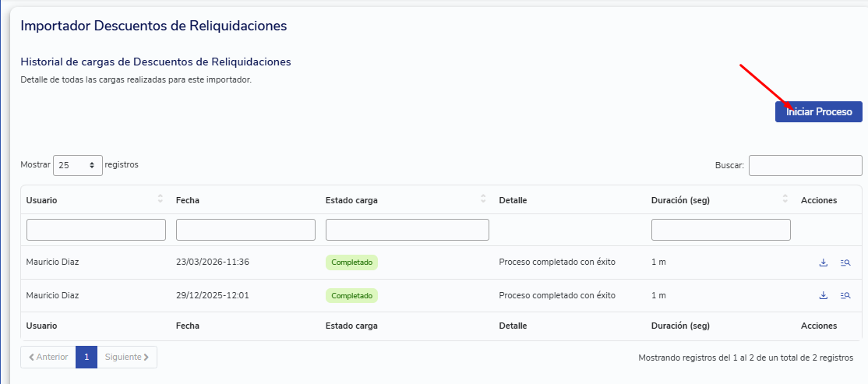Select date cell 23/03/2026-11:36
Image resolution: width=868 pixels, height=384 pixels.
coord(213,262)
